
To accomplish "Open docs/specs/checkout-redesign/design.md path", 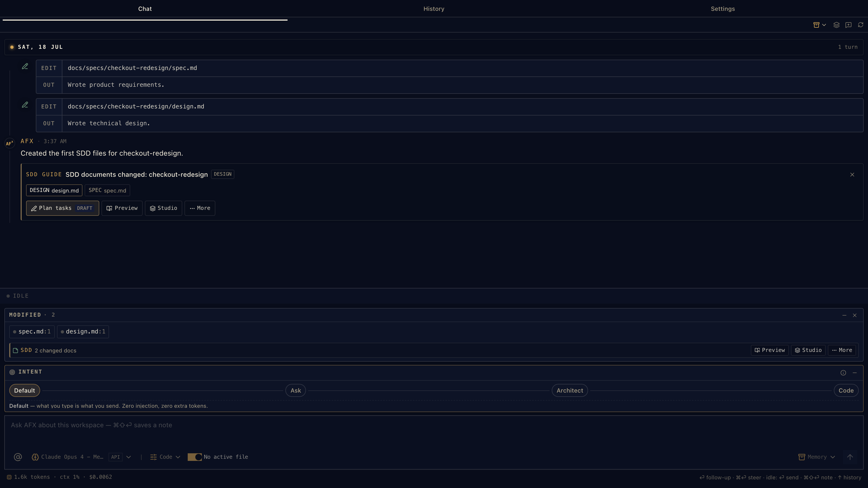I will (136, 107).
